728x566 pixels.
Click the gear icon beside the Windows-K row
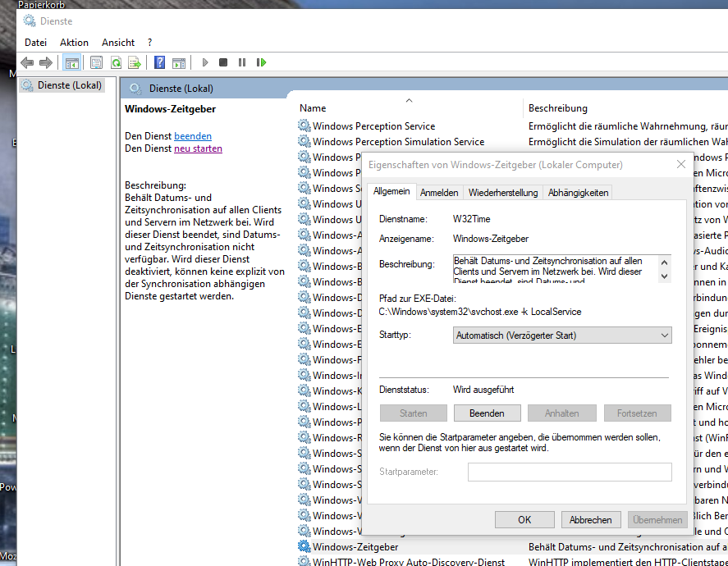304,390
